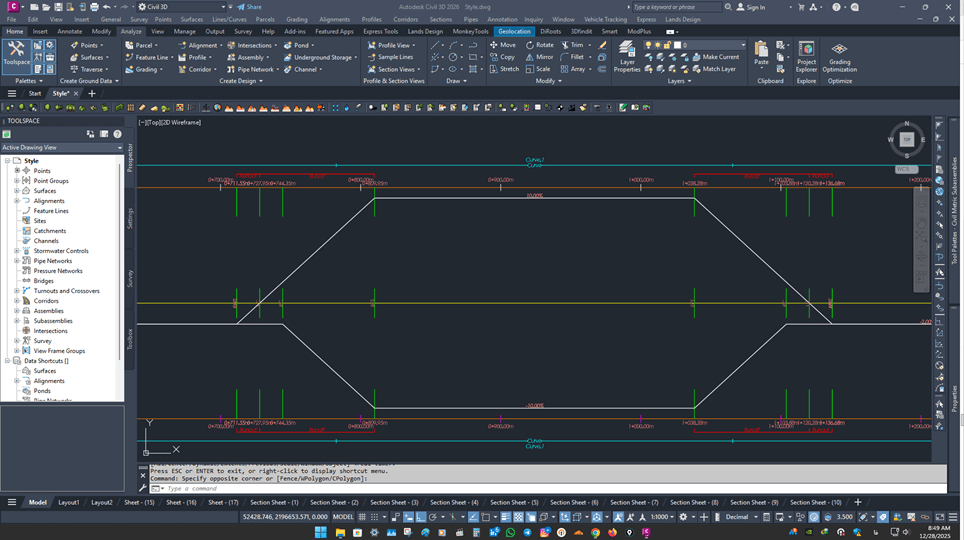Select the Move tool in Modify

click(502, 45)
